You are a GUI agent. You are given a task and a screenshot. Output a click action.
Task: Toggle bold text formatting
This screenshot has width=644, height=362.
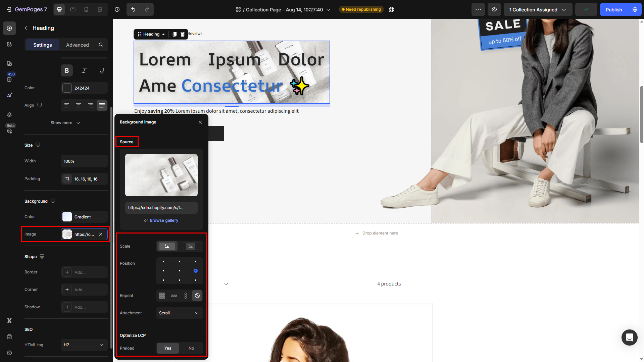(67, 70)
